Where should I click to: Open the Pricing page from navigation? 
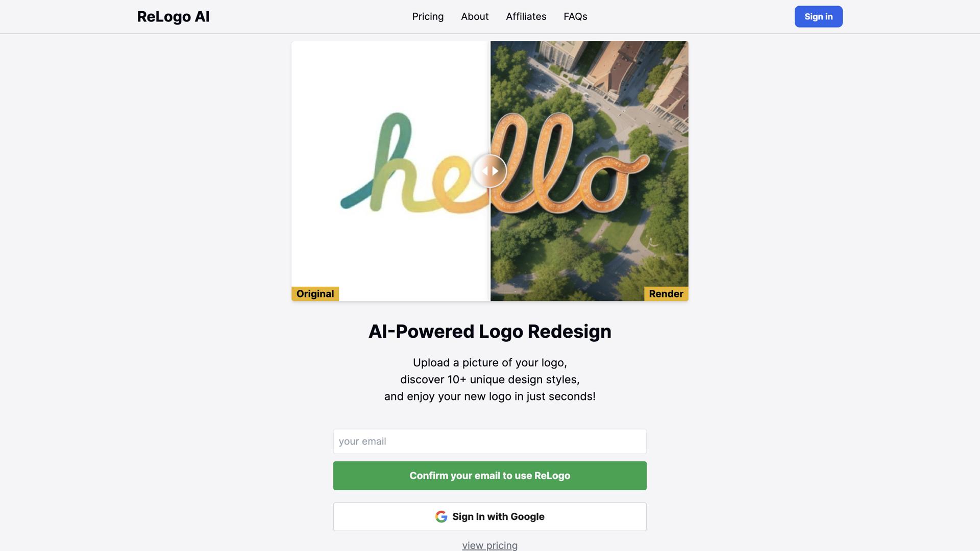pos(428,16)
